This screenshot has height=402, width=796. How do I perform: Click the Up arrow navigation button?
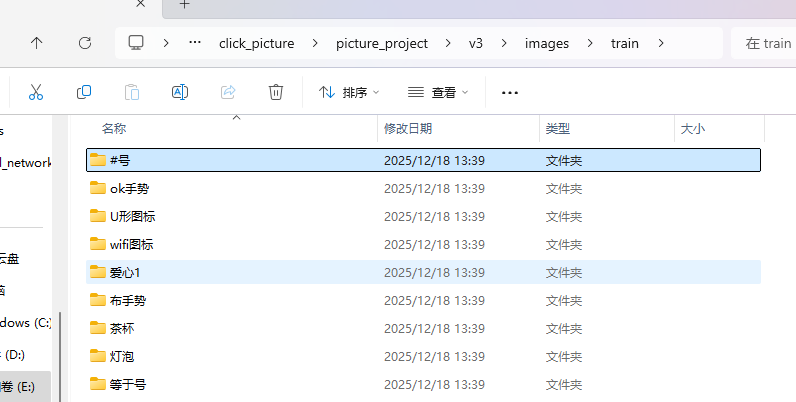pyautogui.click(x=37, y=43)
